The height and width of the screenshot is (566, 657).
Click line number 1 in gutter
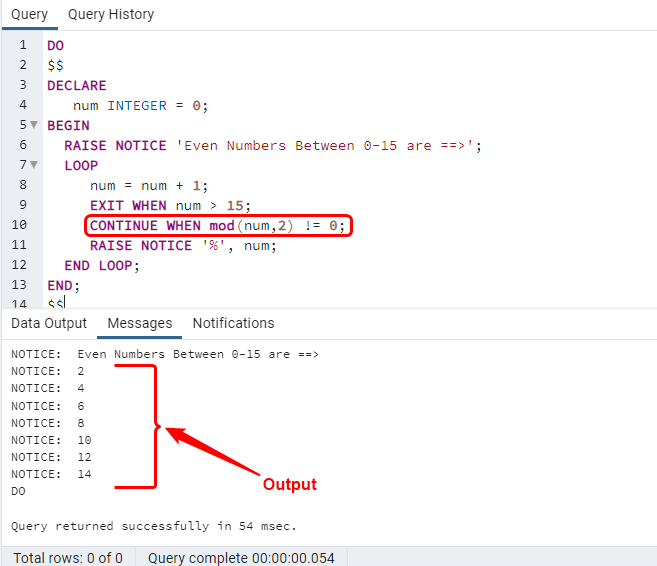[x=23, y=45]
